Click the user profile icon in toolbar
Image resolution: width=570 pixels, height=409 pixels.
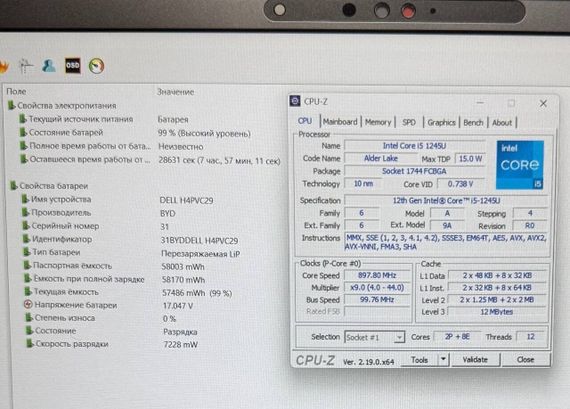[49, 65]
